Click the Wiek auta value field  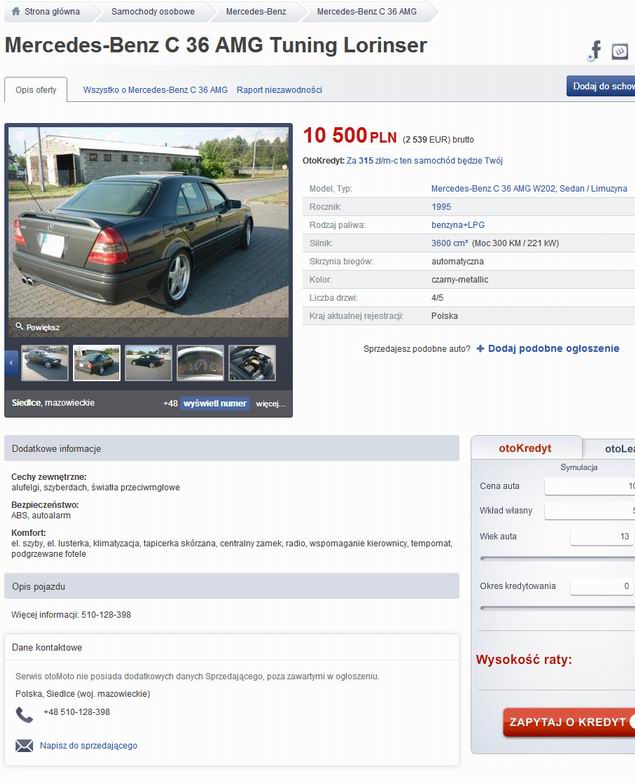click(x=602, y=536)
